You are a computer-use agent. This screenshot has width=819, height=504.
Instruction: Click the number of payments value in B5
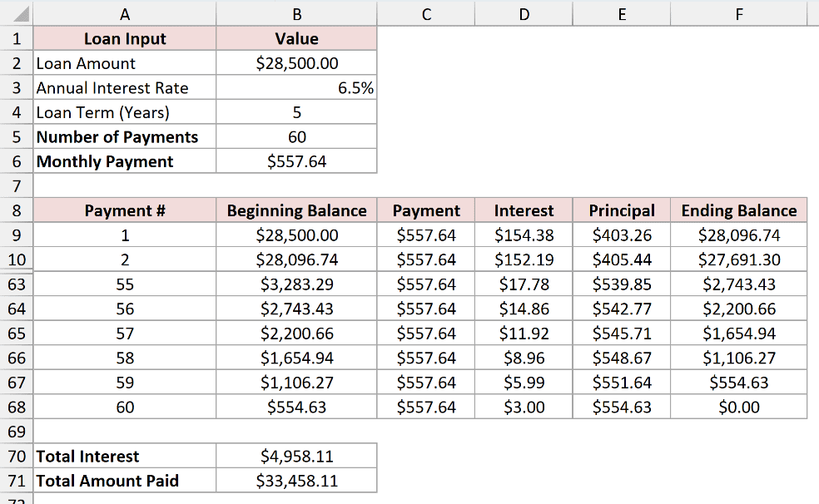(x=296, y=136)
